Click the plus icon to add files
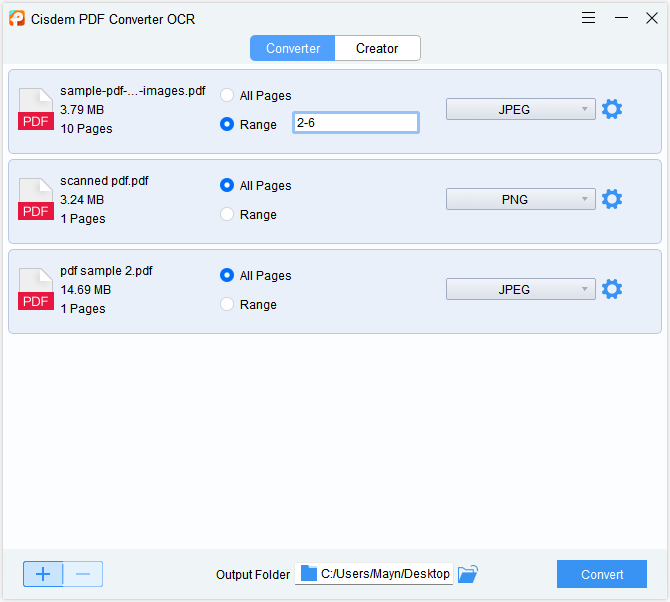This screenshot has width=670, height=602. (43, 574)
